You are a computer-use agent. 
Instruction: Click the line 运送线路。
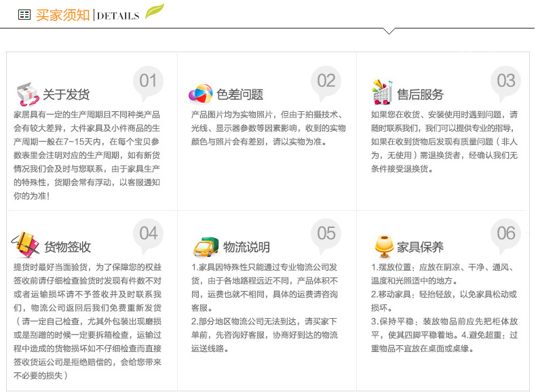pos(210,349)
